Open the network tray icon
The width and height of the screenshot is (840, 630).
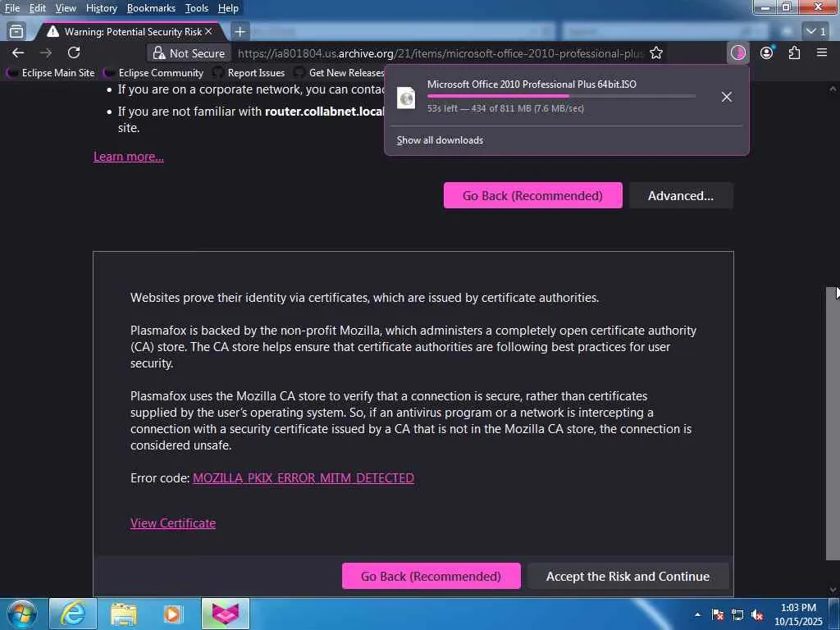[737, 614]
